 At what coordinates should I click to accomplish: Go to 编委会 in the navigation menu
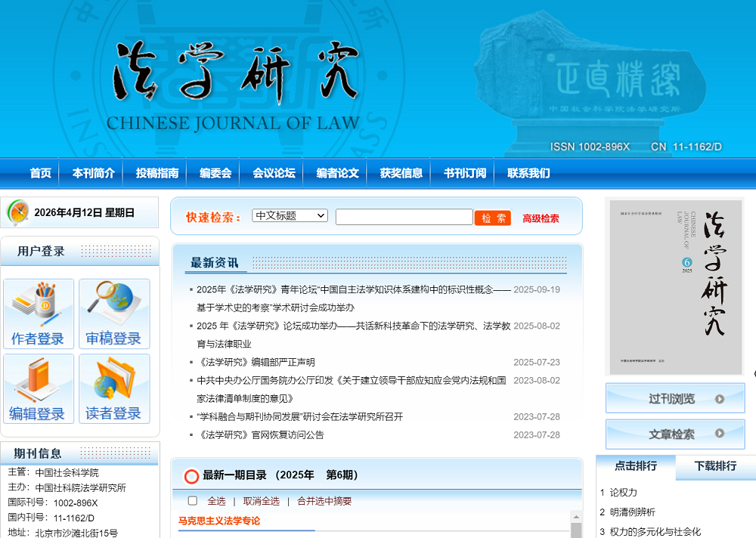215,173
